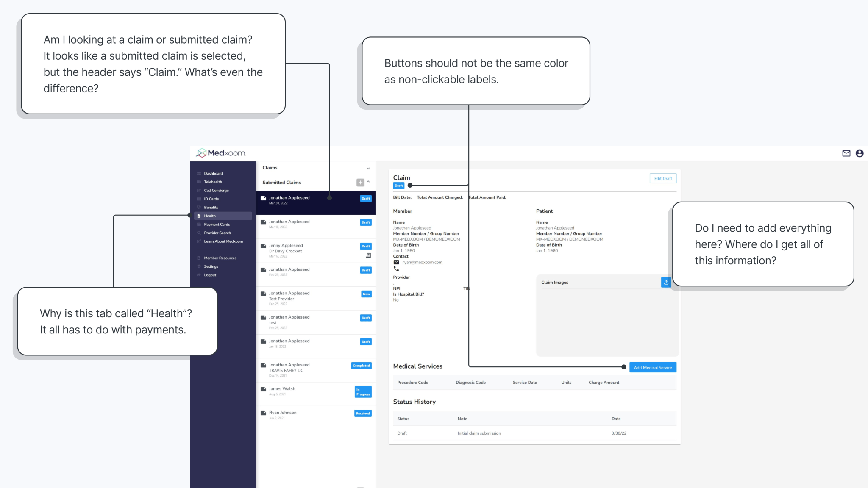Collapse the Submitted Claims section chevron
The height and width of the screenshot is (488, 868).
(368, 182)
